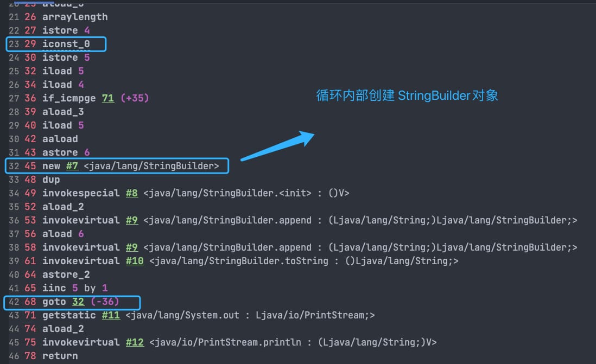Open constant pool link #7 StringBuilder
Viewport: 596px width, 364px height.
(x=72, y=166)
